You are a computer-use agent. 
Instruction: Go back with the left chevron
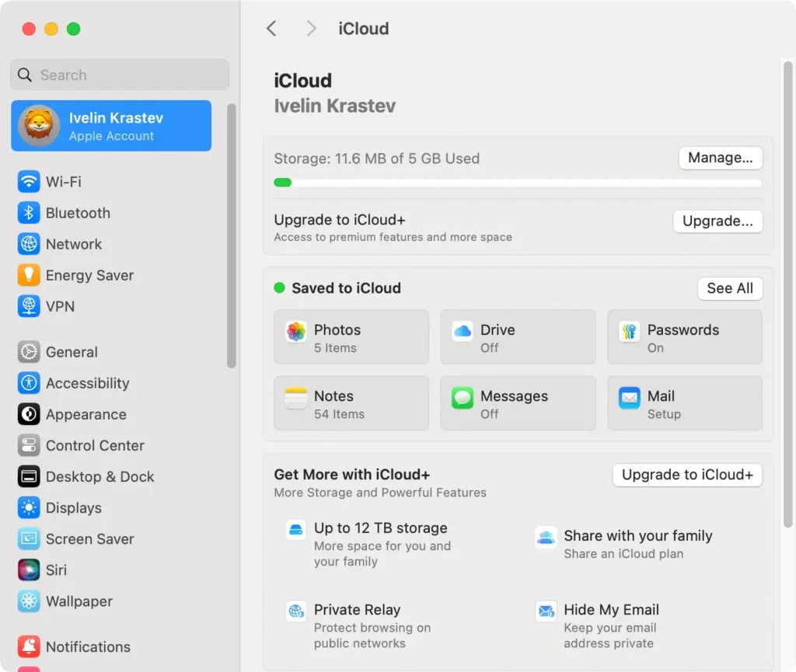[271, 29]
